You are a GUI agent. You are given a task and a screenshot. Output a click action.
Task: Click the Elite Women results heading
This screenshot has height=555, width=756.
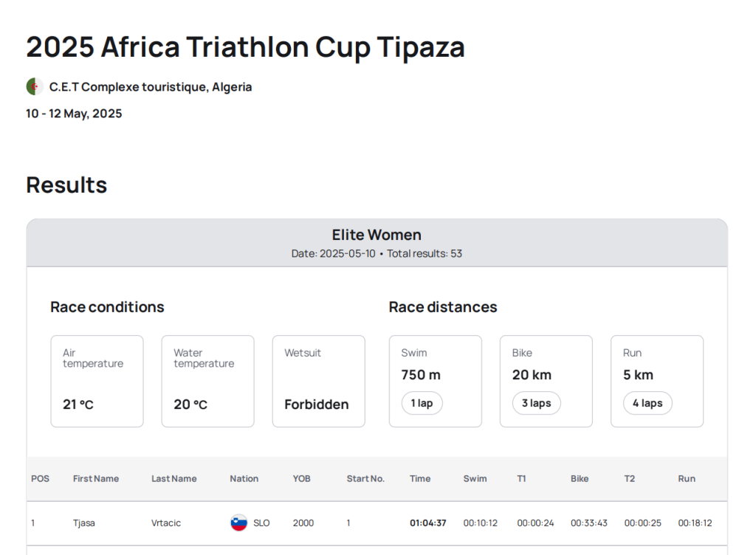[x=377, y=235]
